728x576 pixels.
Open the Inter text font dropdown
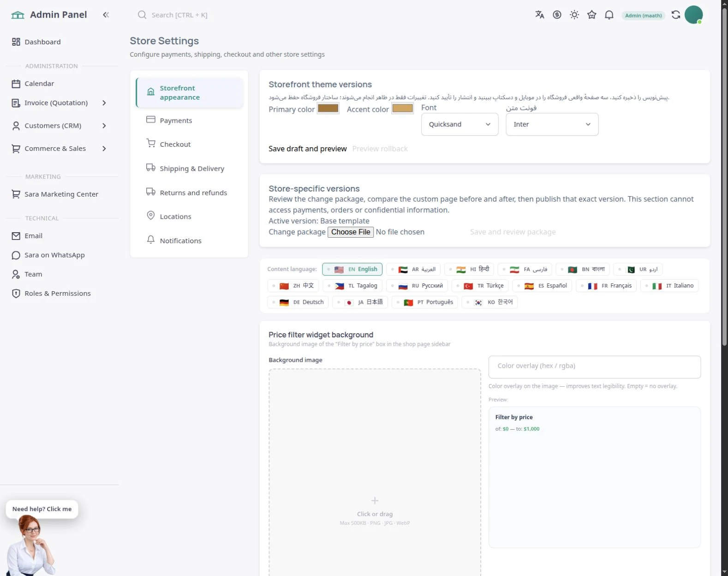(x=552, y=125)
